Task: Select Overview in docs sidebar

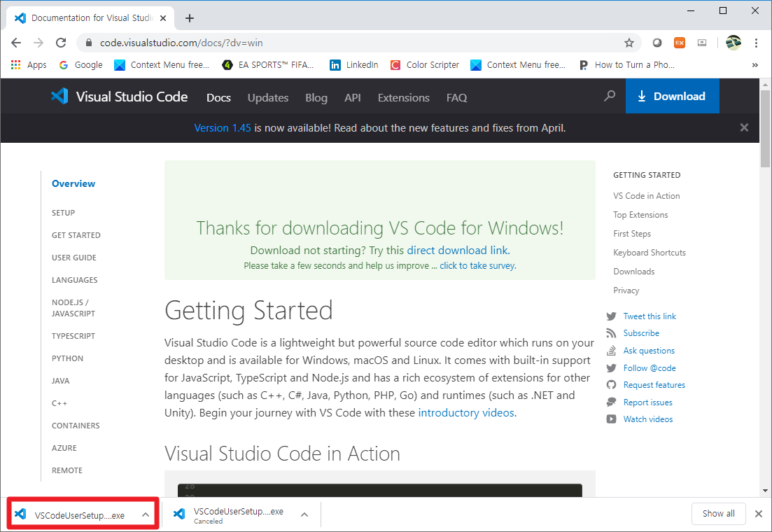Action: [x=73, y=183]
